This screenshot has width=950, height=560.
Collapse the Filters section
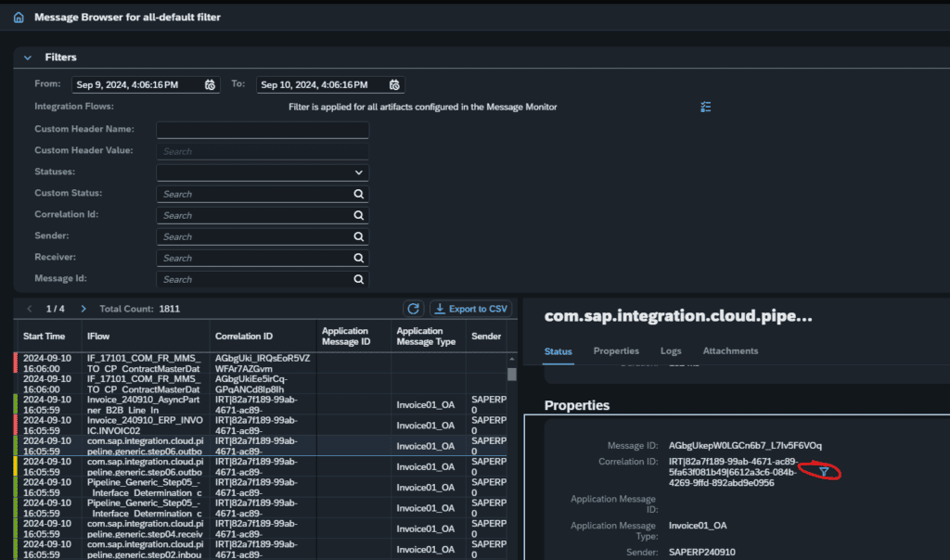(x=27, y=57)
